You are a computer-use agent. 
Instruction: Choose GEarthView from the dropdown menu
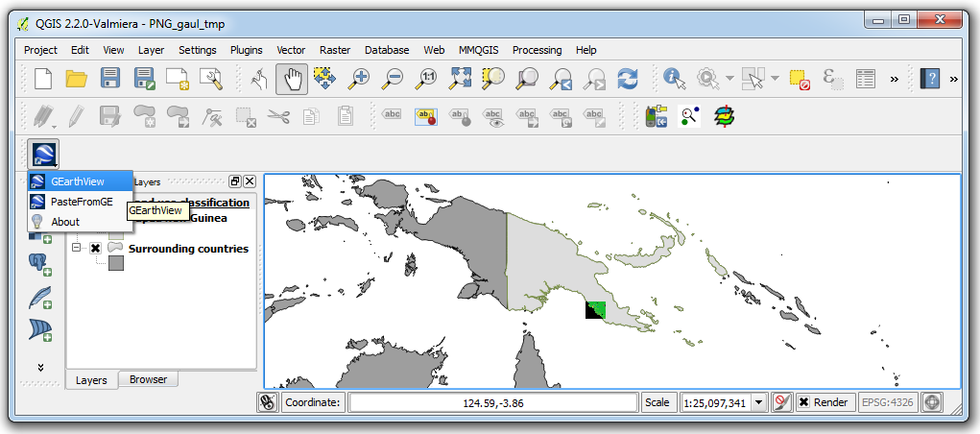pos(80,181)
